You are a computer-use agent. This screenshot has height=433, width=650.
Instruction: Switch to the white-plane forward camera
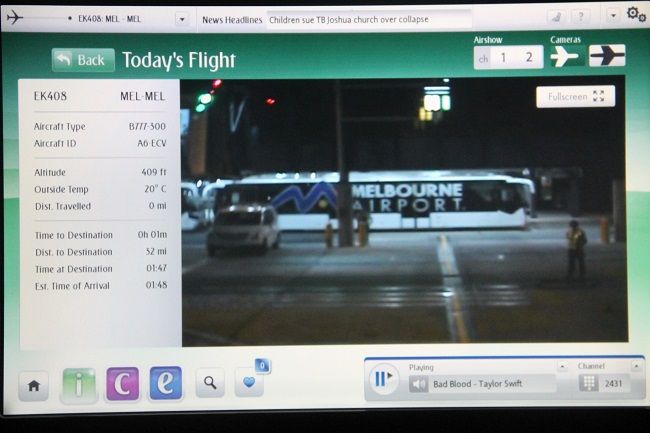pos(566,56)
